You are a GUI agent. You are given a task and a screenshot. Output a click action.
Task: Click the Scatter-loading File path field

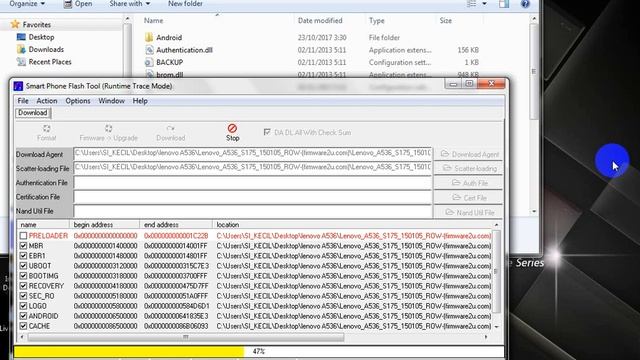pos(253,167)
